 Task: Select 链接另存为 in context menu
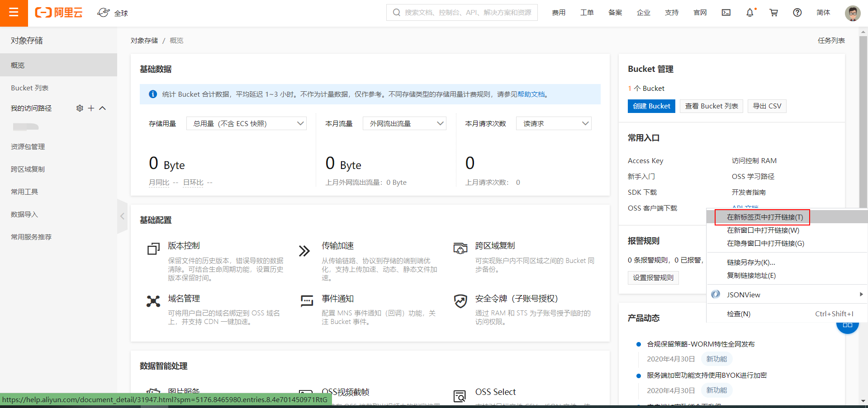787,263
